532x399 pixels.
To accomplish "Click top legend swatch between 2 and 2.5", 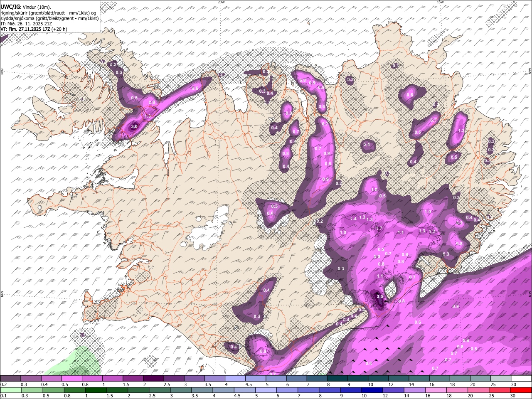I will coord(154,378).
